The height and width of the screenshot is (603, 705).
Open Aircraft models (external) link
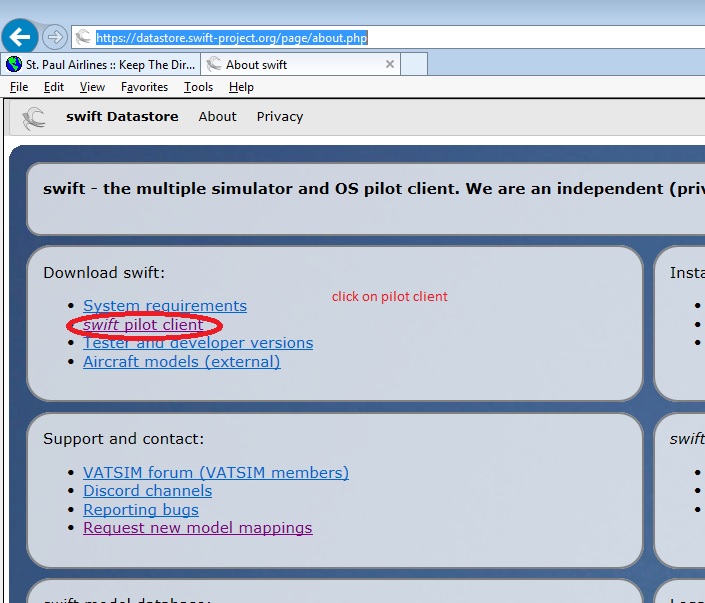pos(182,362)
